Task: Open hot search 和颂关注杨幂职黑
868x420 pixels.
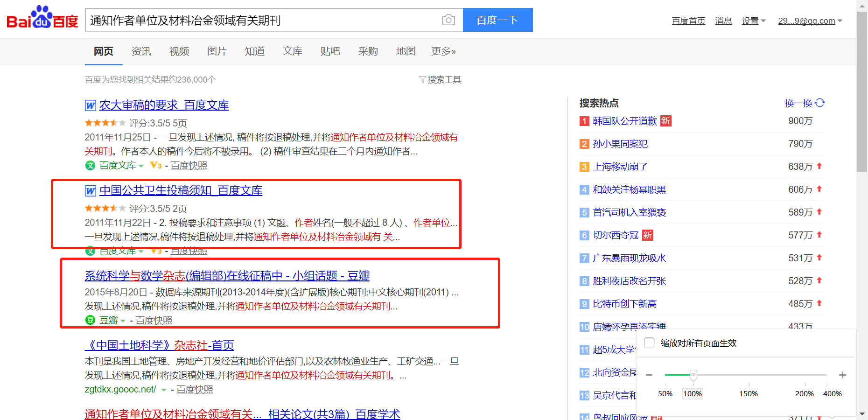Action: point(629,189)
